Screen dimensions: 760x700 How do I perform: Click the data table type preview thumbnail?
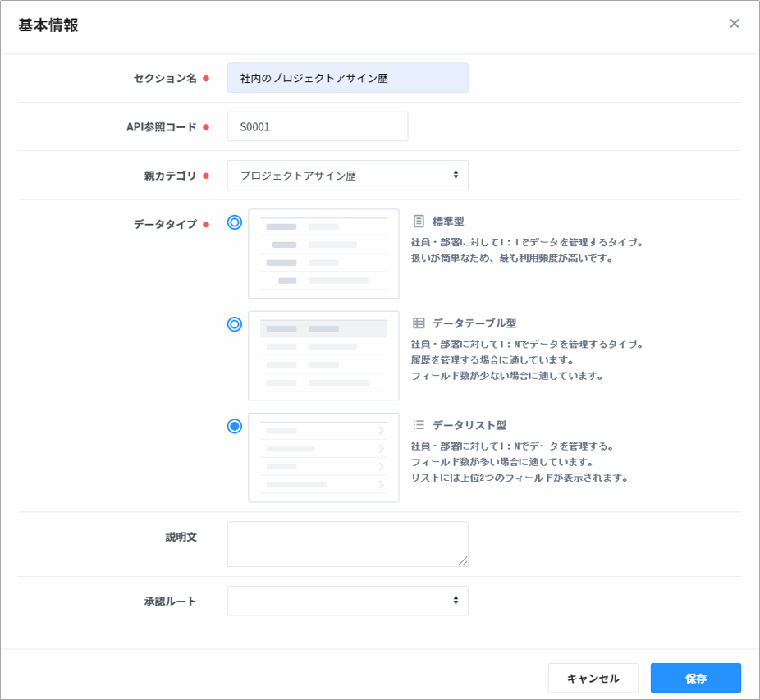pos(323,355)
